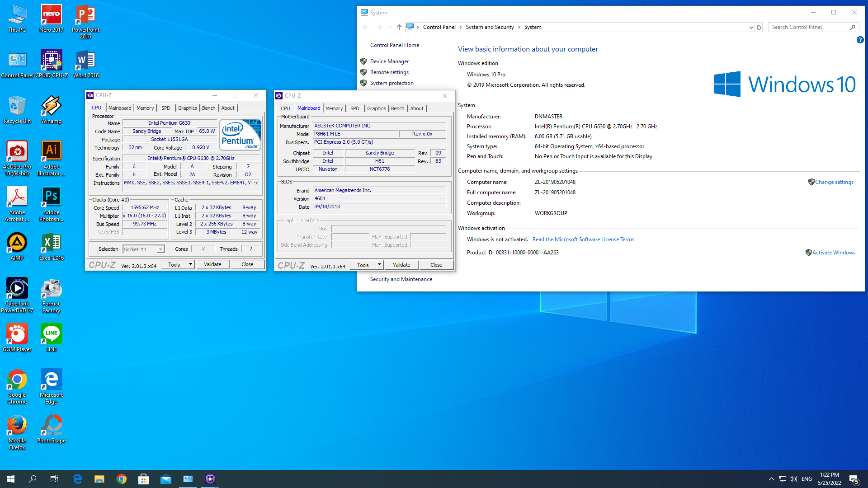Select Excel 2016 desktop icon
The height and width of the screenshot is (488, 868).
pos(52,247)
